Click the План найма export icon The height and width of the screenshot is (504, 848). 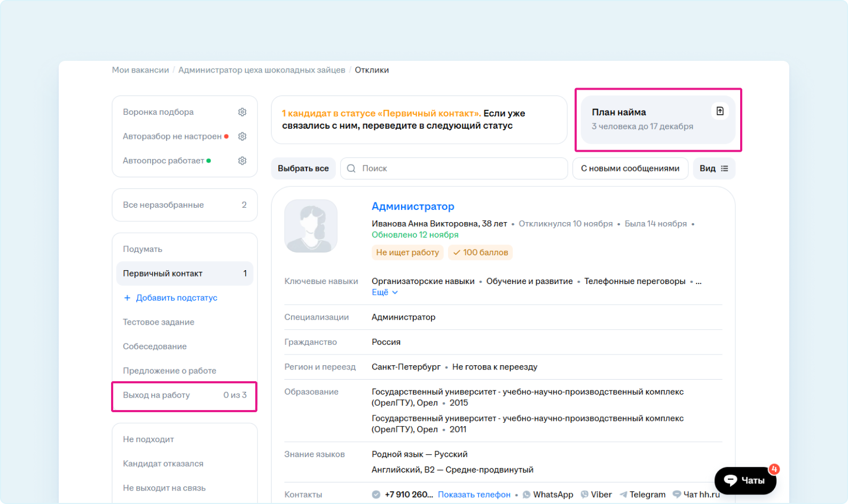point(720,111)
